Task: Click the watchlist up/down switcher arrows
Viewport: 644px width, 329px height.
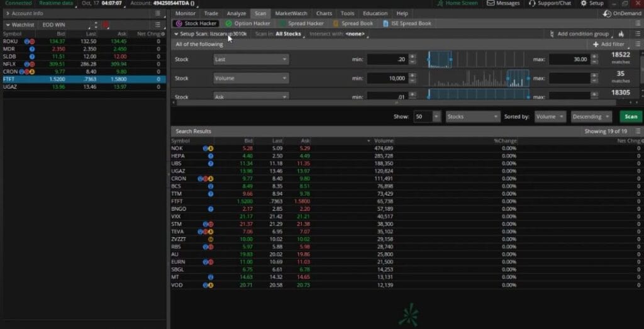Action: coord(96,25)
